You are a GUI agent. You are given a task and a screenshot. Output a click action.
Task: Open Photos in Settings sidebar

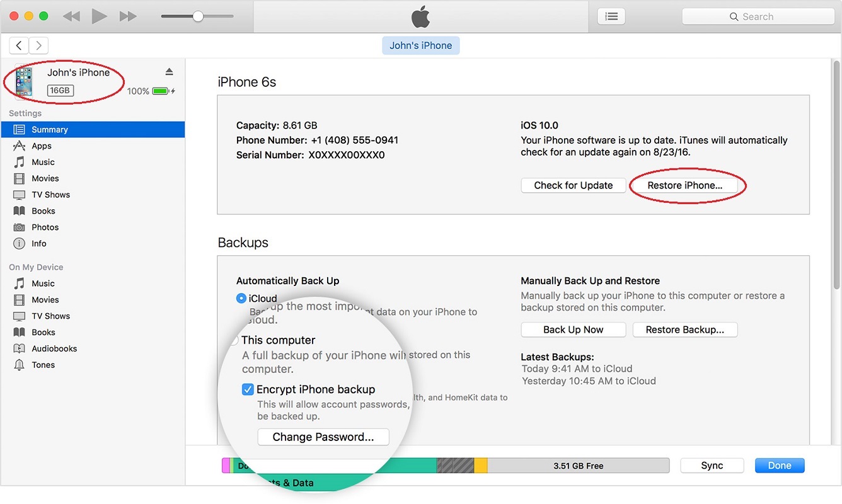45,227
